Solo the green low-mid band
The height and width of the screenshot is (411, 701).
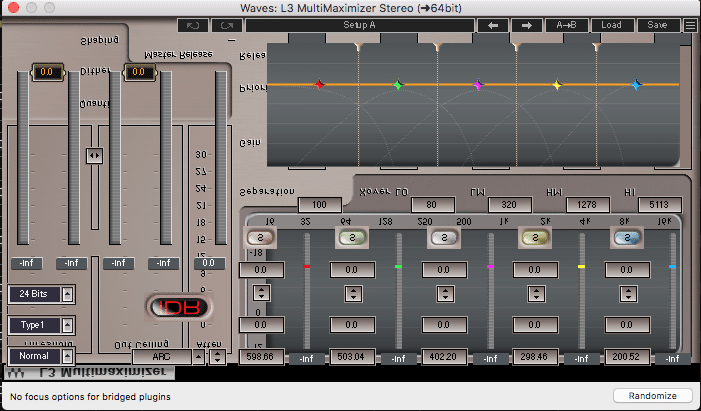tap(352, 237)
